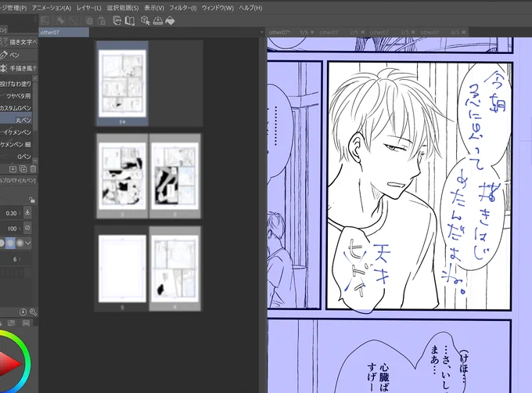Toggle the tool property lock icon

click(31, 200)
